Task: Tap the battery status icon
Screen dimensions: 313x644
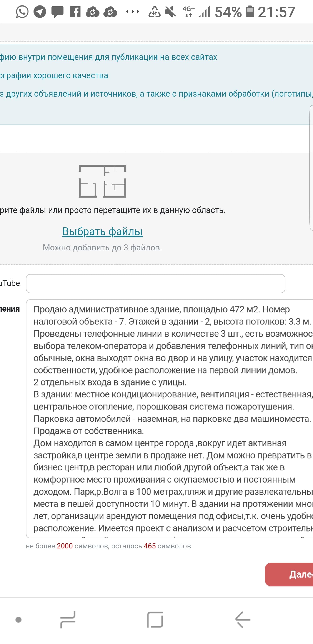Action: (250, 12)
